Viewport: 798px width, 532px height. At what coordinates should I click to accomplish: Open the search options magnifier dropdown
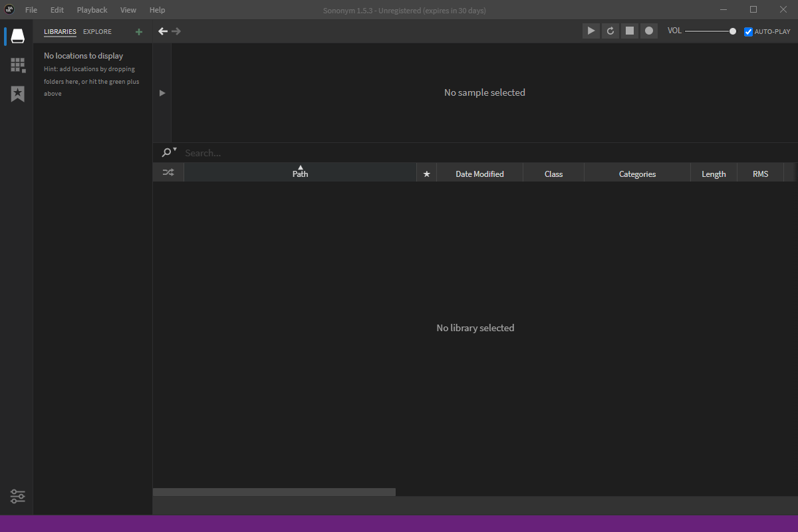click(169, 152)
